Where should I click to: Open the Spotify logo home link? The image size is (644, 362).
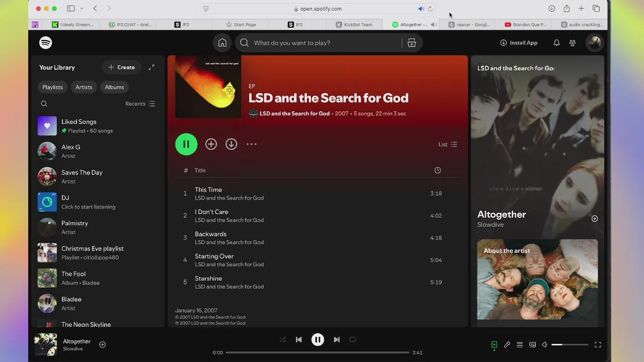[46, 43]
